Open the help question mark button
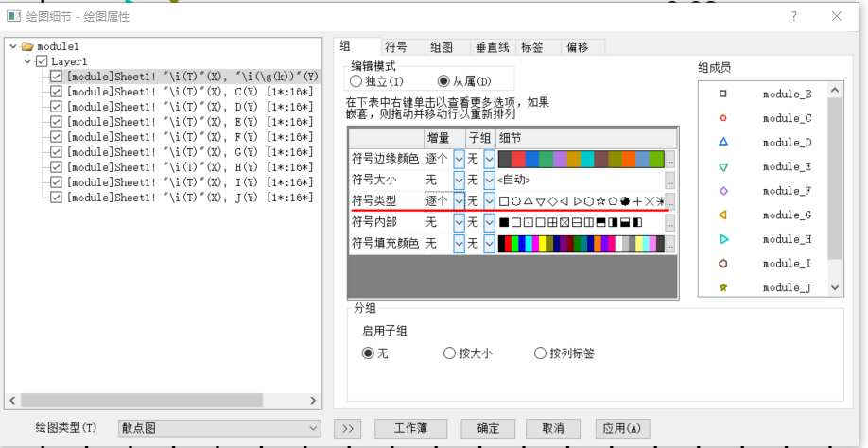The width and height of the screenshot is (868, 448). 794,17
